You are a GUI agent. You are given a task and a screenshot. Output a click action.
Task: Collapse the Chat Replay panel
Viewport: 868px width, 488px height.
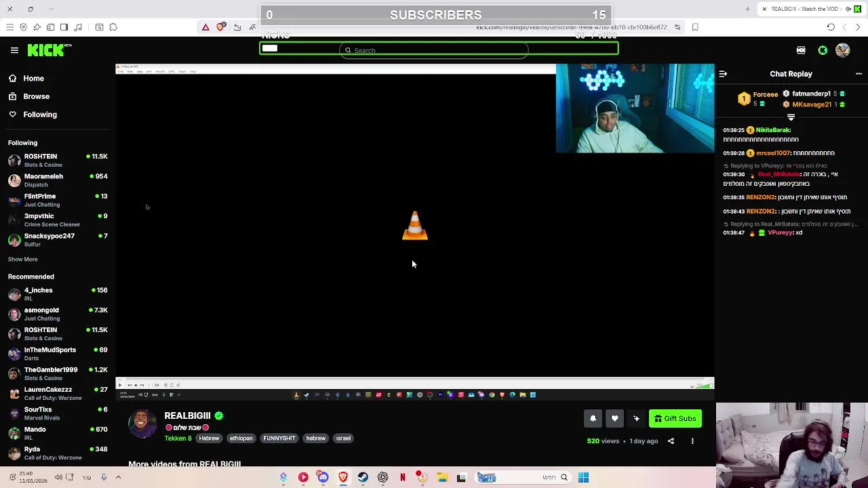point(723,74)
